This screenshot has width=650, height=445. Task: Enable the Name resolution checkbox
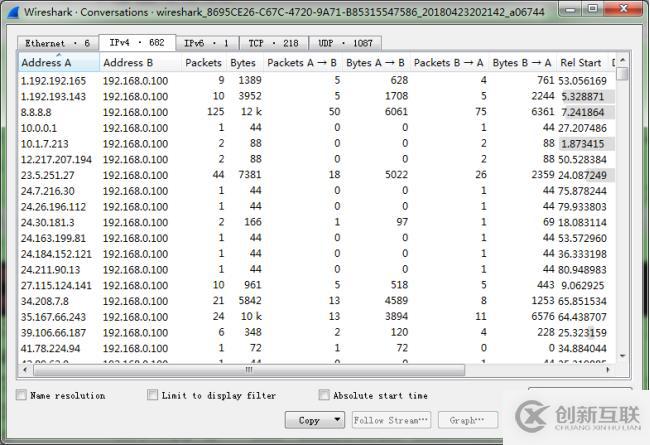[21, 395]
